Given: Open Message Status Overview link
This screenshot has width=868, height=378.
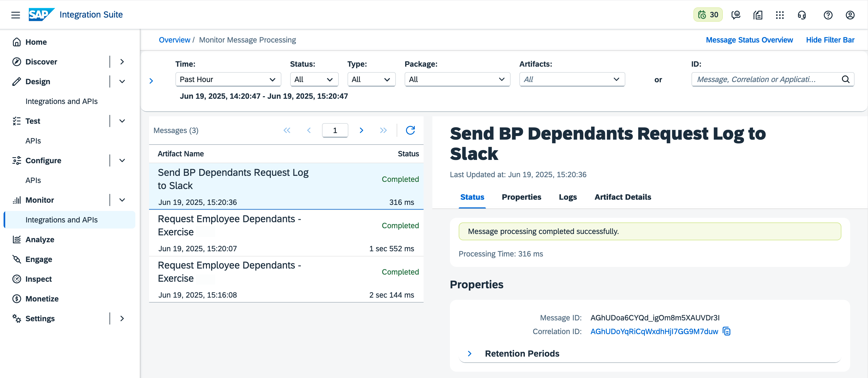Looking at the screenshot, I should tap(749, 40).
